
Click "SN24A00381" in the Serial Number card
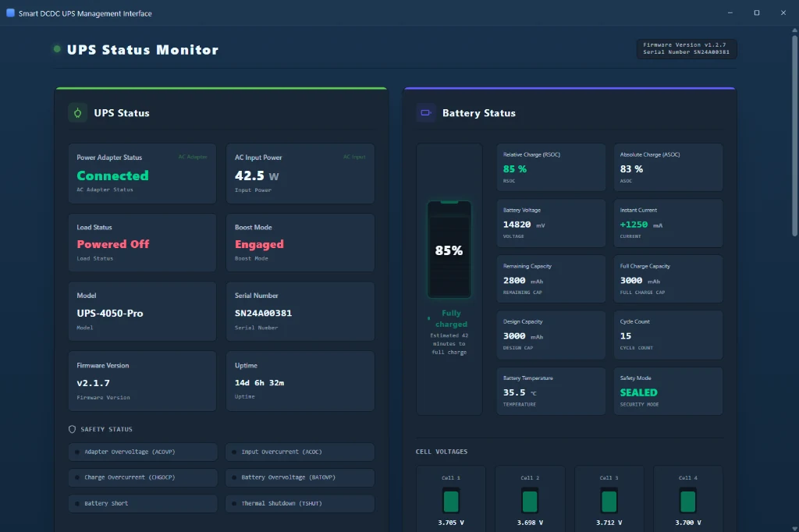click(x=264, y=314)
